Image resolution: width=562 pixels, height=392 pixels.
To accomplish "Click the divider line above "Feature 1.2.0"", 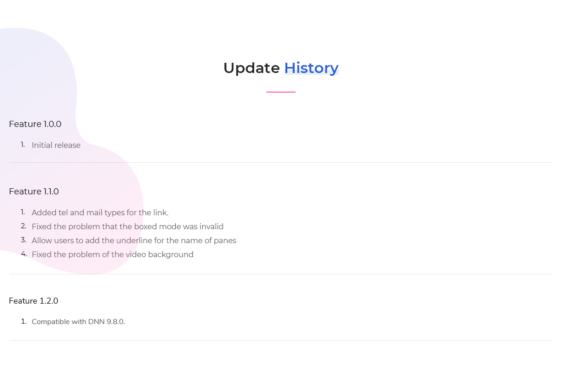I will [281, 274].
